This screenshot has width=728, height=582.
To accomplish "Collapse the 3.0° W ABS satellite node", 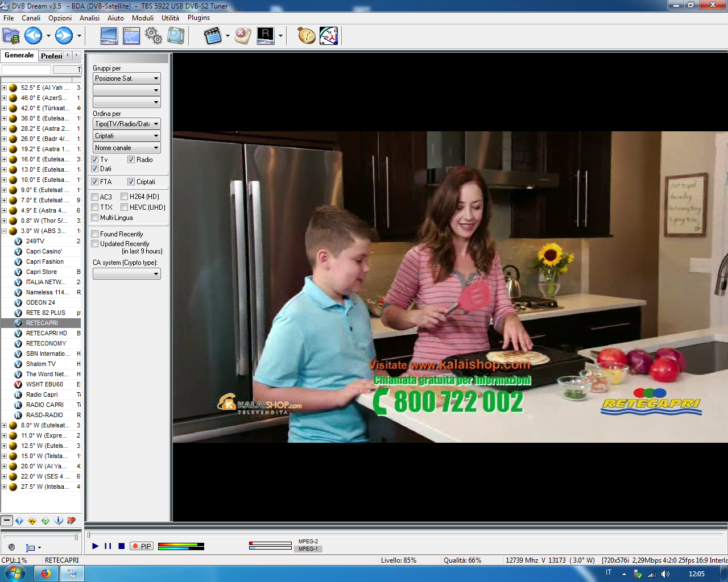I will pos(4,231).
